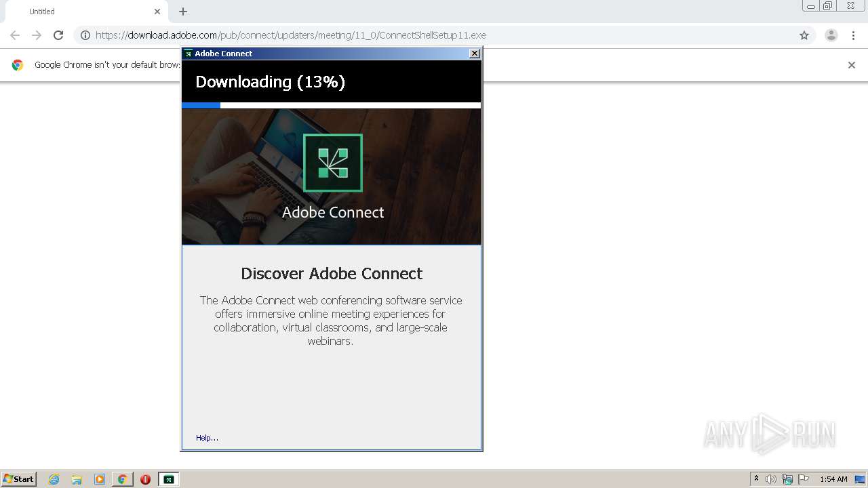Launch Internet Explorer from the taskbar
Viewport: 868px width, 488px height.
click(x=54, y=479)
